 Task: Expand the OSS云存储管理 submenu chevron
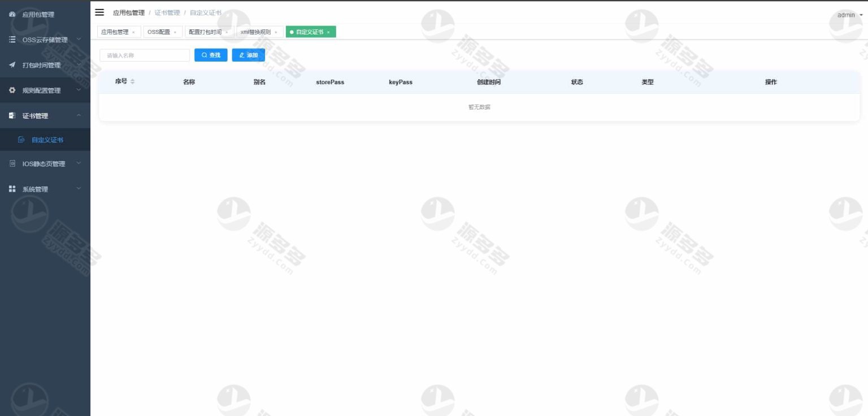(79, 39)
